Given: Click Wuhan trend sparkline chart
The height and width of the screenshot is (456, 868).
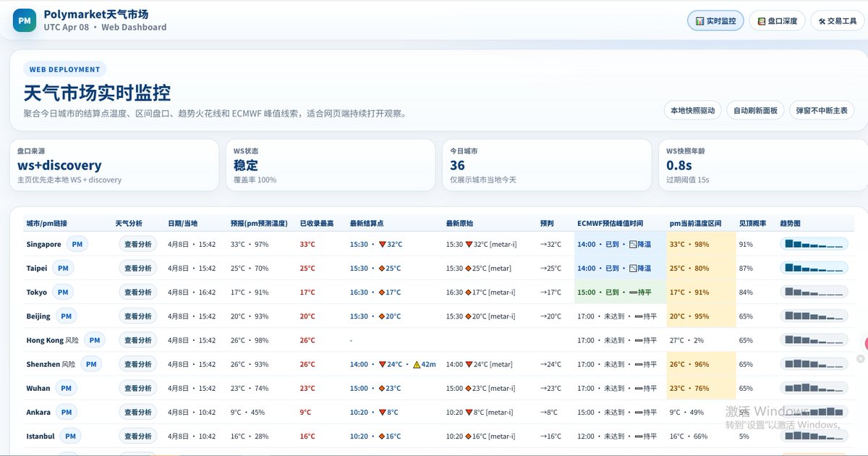Looking at the screenshot, I should [x=814, y=388].
